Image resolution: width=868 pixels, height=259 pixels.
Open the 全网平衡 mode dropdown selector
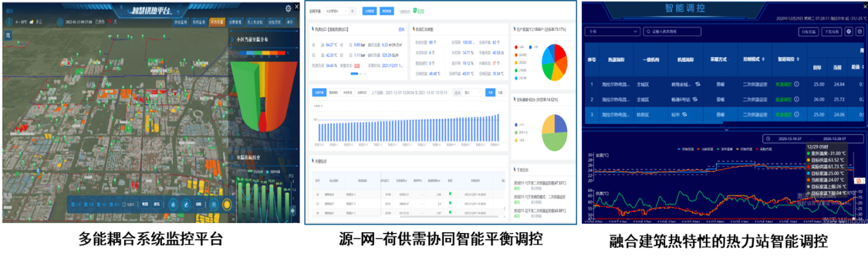336,11
